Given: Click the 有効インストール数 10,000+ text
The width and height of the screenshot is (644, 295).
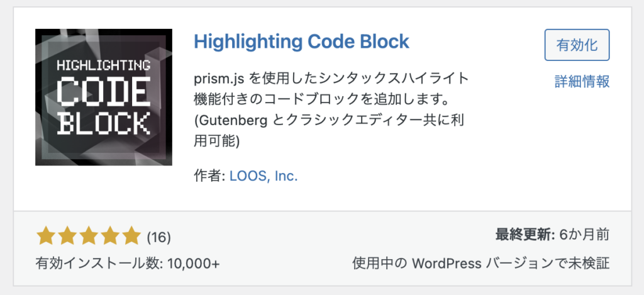Looking at the screenshot, I should (128, 262).
